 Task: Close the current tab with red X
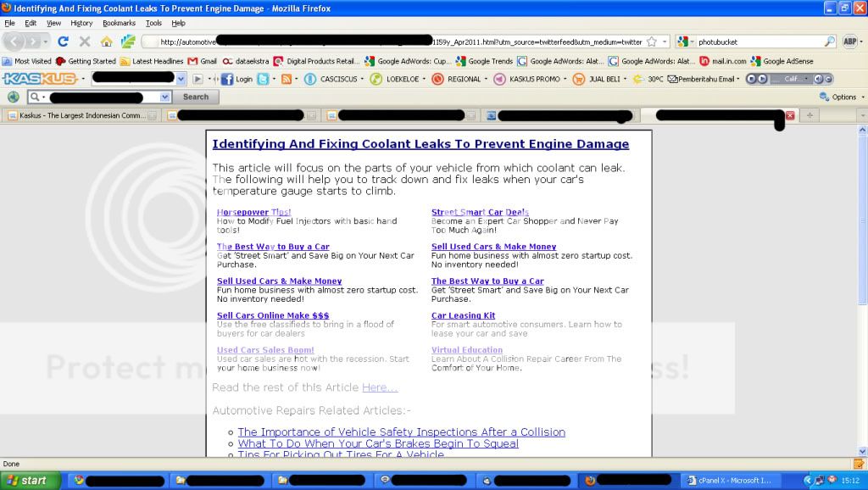[790, 115]
